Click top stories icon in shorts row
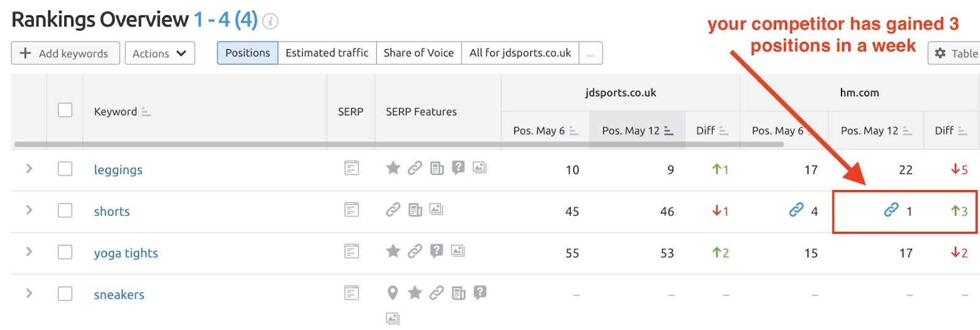 click(415, 210)
